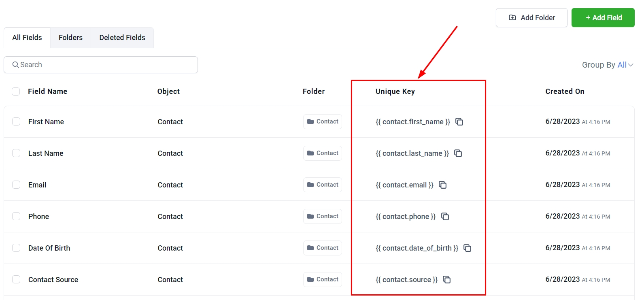The image size is (644, 300).
Task: Copy the contact.last_name unique key
Action: click(458, 153)
